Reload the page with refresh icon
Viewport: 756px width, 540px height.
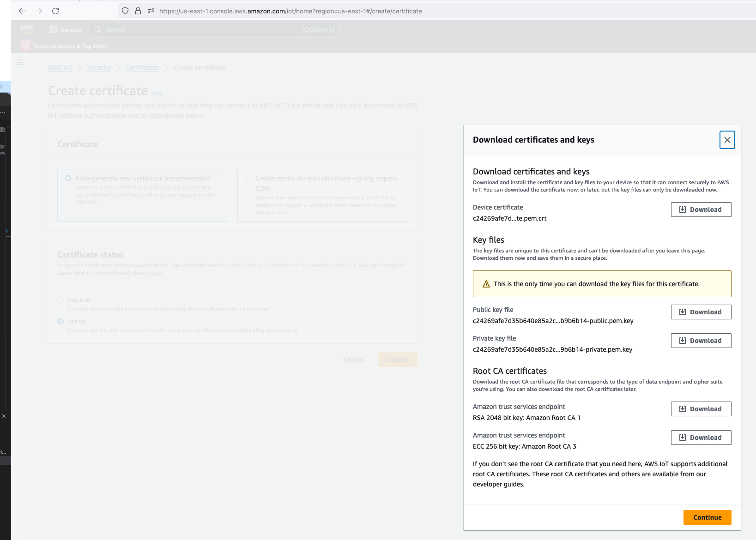[x=55, y=11]
